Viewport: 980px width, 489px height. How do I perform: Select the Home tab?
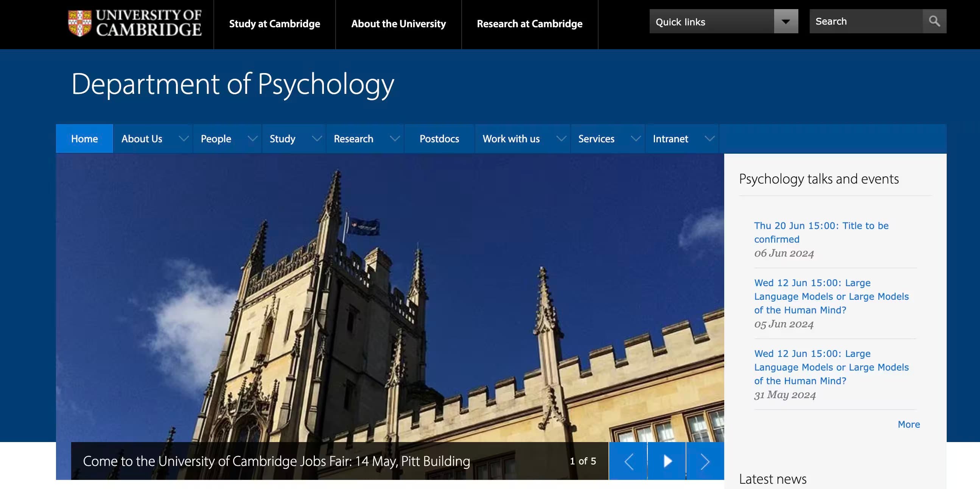[x=84, y=139]
